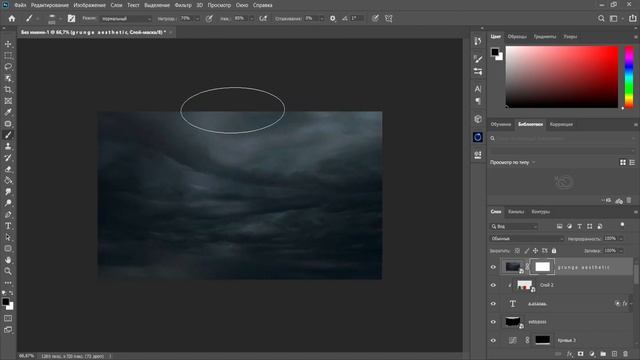Viewport: 640px width, 360px height.
Task: Switch to the Каналы tab
Action: click(516, 212)
